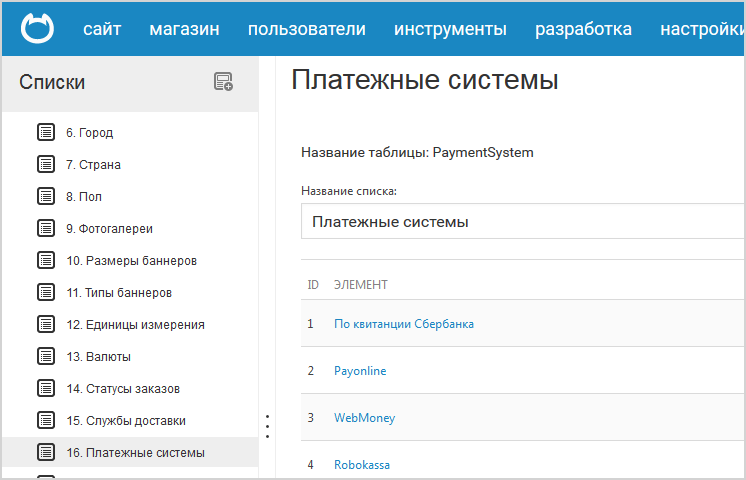Open the инструменты menu
Screen dimensions: 746x480
click(450, 29)
